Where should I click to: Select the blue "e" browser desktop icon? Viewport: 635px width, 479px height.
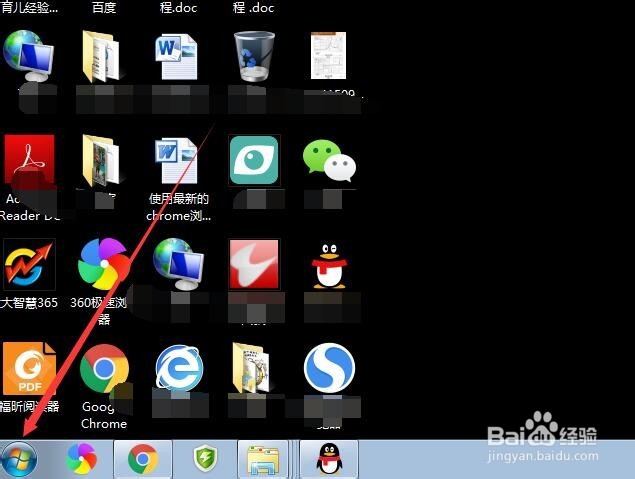click(179, 368)
